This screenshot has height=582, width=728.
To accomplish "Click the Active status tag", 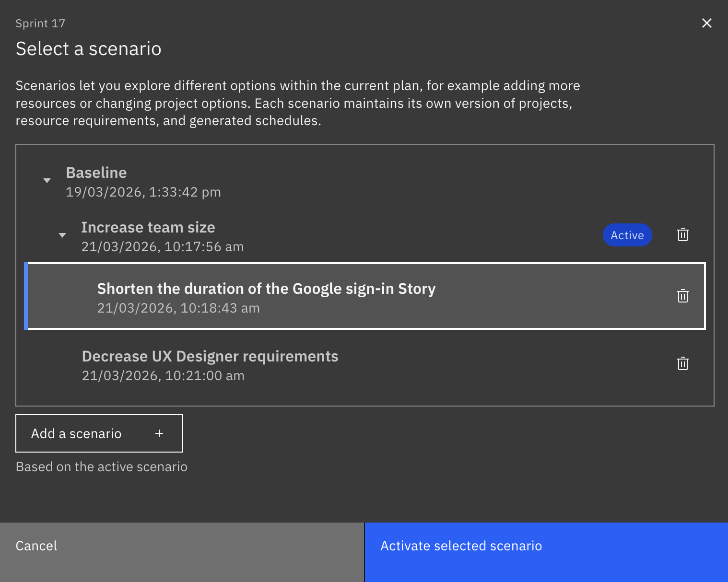I will tap(627, 235).
